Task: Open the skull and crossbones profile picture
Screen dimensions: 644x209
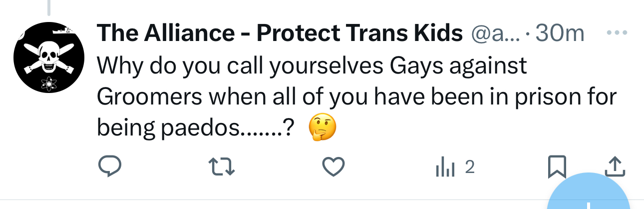Action: coord(49,57)
